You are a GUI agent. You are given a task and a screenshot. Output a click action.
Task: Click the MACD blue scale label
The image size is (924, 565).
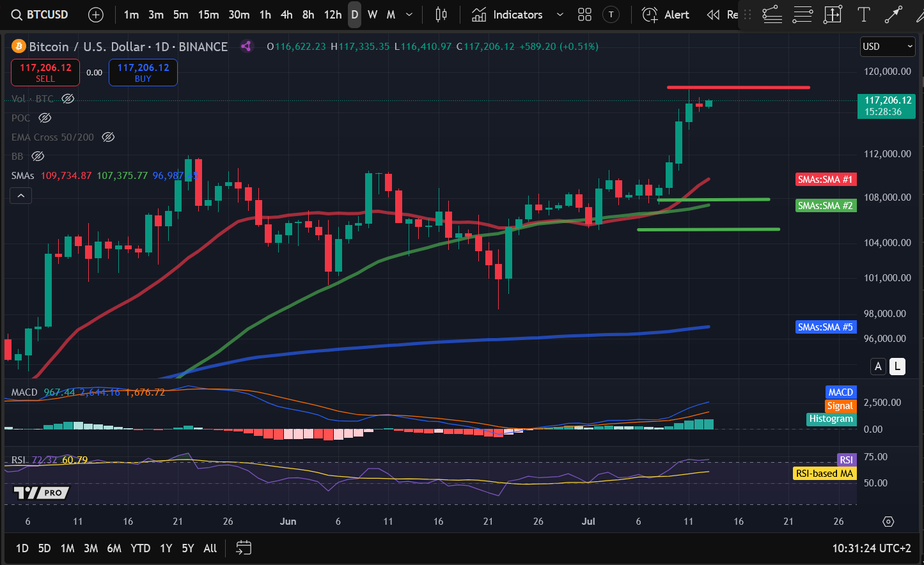[841, 392]
